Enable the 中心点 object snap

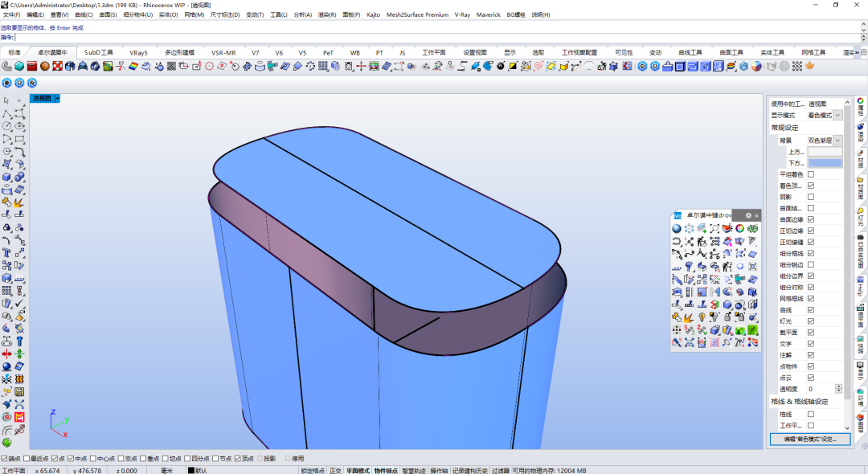(93, 459)
